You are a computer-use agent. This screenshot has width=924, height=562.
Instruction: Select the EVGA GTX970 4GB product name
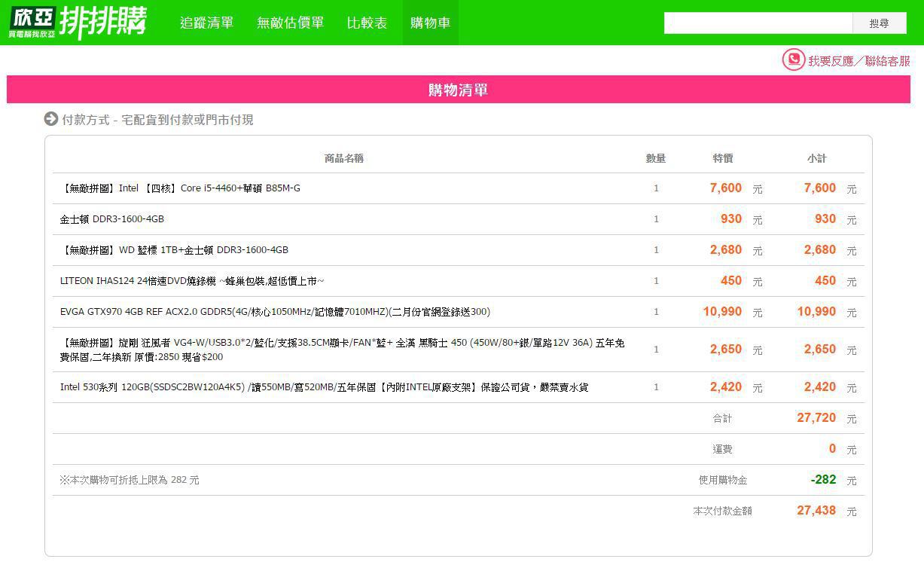(275, 312)
